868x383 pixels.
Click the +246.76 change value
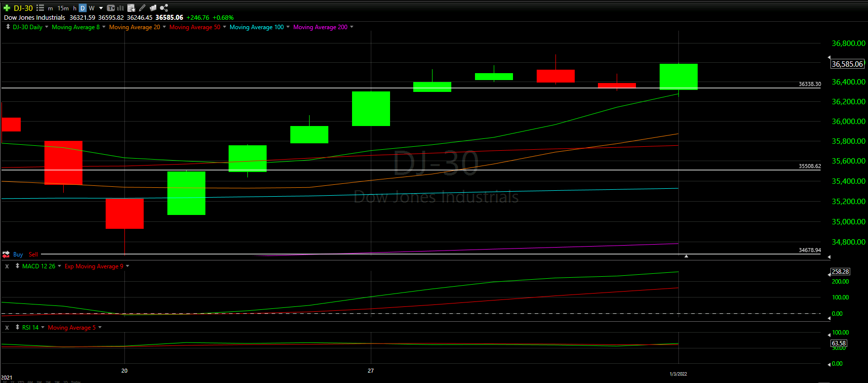coord(197,17)
